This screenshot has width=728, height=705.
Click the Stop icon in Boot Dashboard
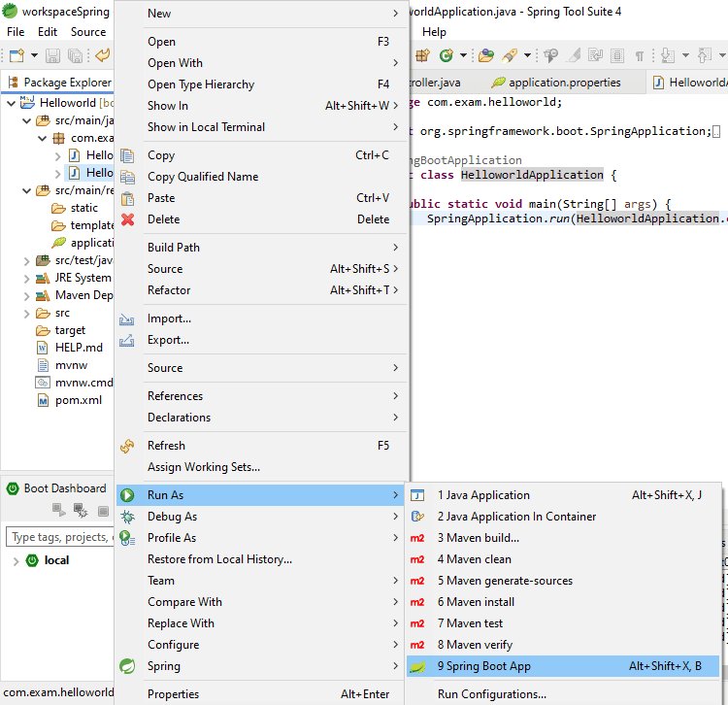[x=103, y=511]
